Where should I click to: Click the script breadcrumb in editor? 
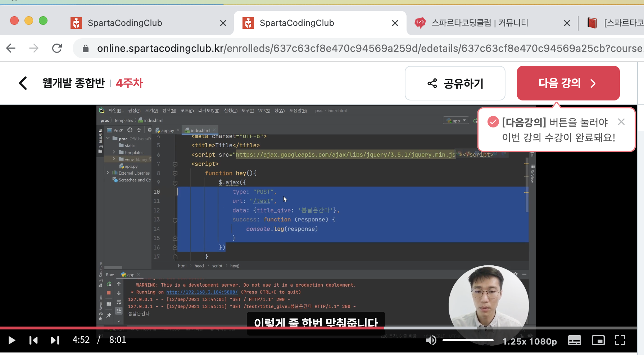pyautogui.click(x=217, y=266)
